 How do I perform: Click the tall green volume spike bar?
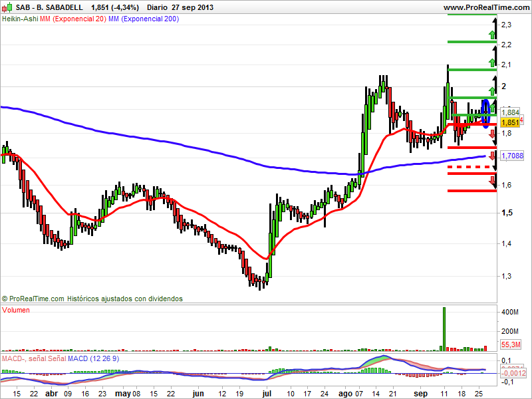click(x=444, y=329)
